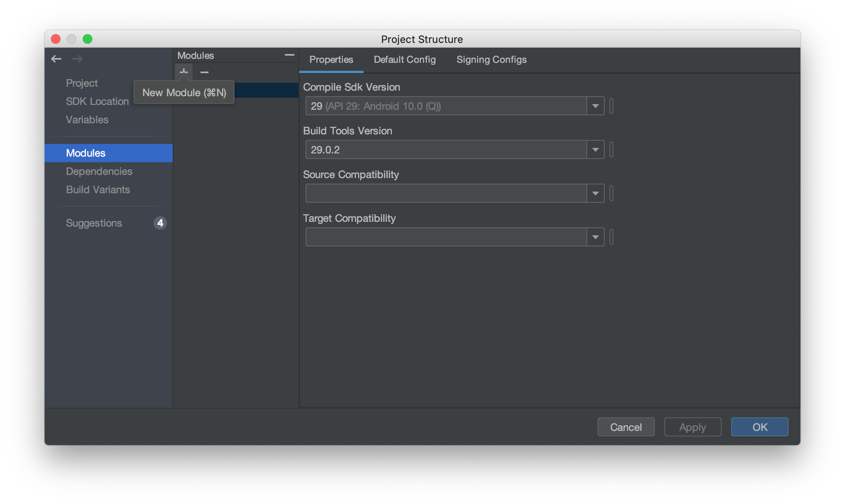Expand the Compile SDK Version dropdown
The width and height of the screenshot is (845, 504).
(x=595, y=106)
